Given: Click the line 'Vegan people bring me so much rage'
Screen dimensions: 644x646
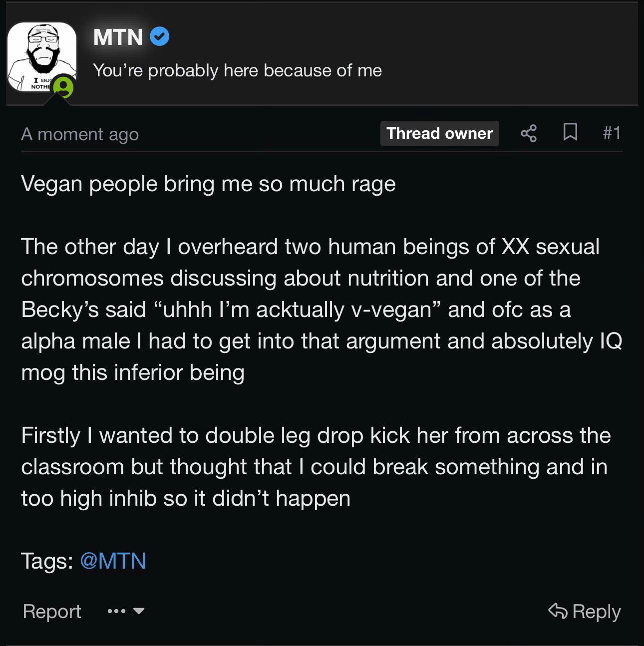Looking at the screenshot, I should 208,184.
